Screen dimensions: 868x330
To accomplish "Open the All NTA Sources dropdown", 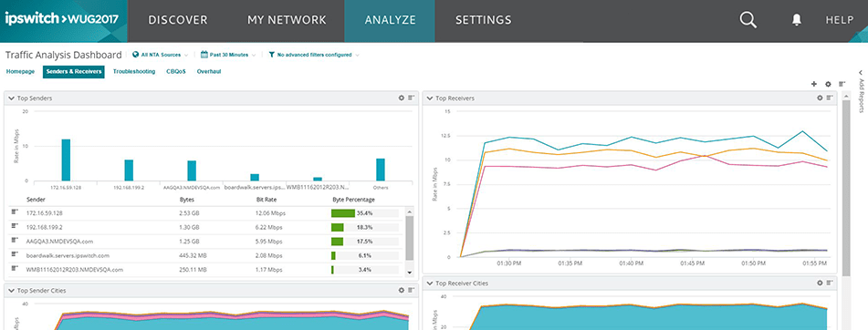I will (161, 55).
